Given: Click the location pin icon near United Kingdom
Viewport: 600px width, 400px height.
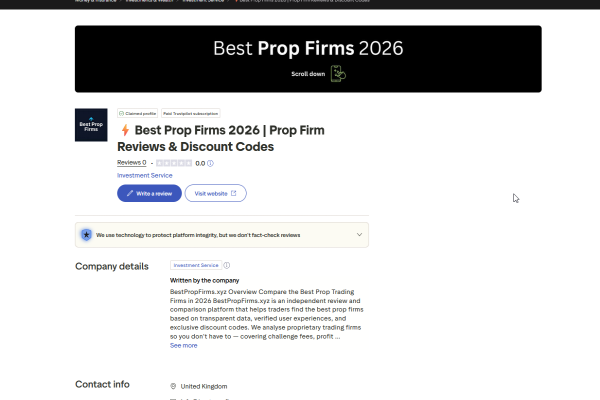Looking at the screenshot, I should (173, 386).
